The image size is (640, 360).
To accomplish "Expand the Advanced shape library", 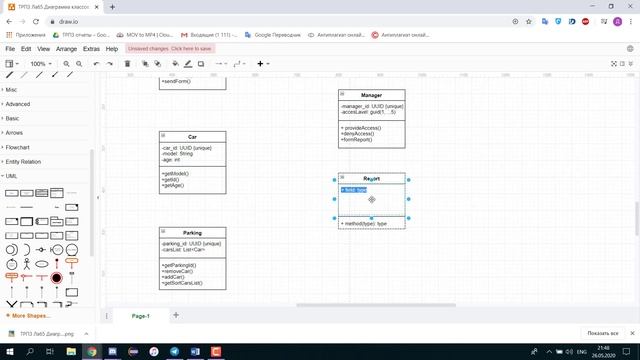I will point(18,104).
